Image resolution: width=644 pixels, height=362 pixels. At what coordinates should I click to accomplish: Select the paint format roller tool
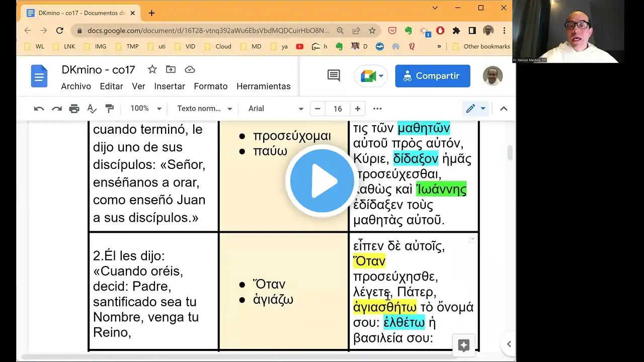tap(109, 109)
